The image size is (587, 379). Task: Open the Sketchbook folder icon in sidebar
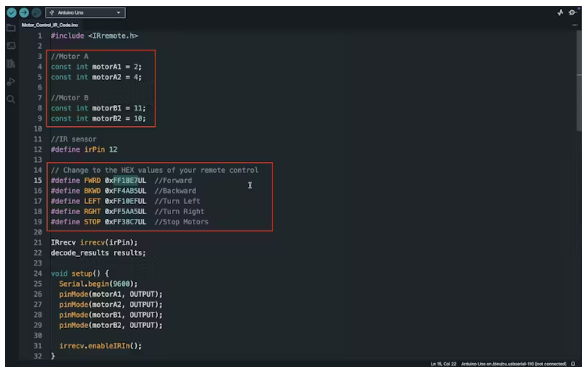[11, 28]
